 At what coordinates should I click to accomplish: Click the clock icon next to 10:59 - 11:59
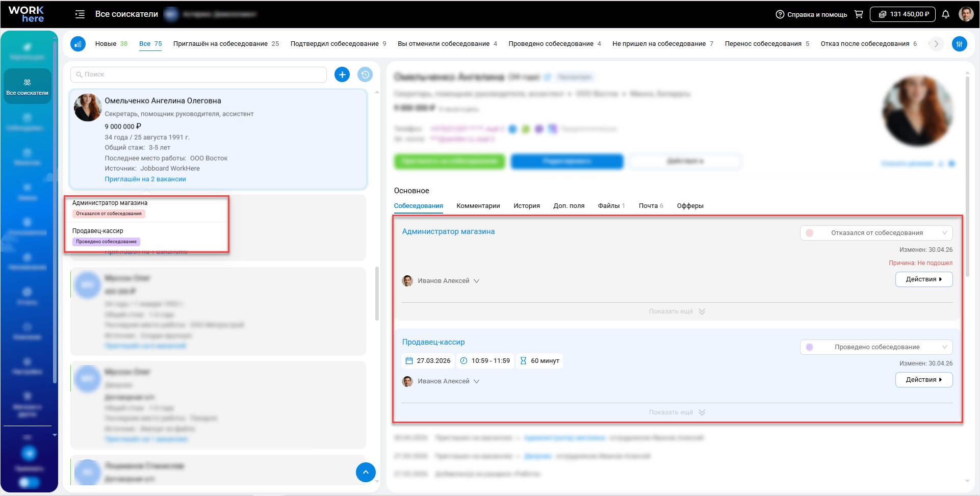463,361
